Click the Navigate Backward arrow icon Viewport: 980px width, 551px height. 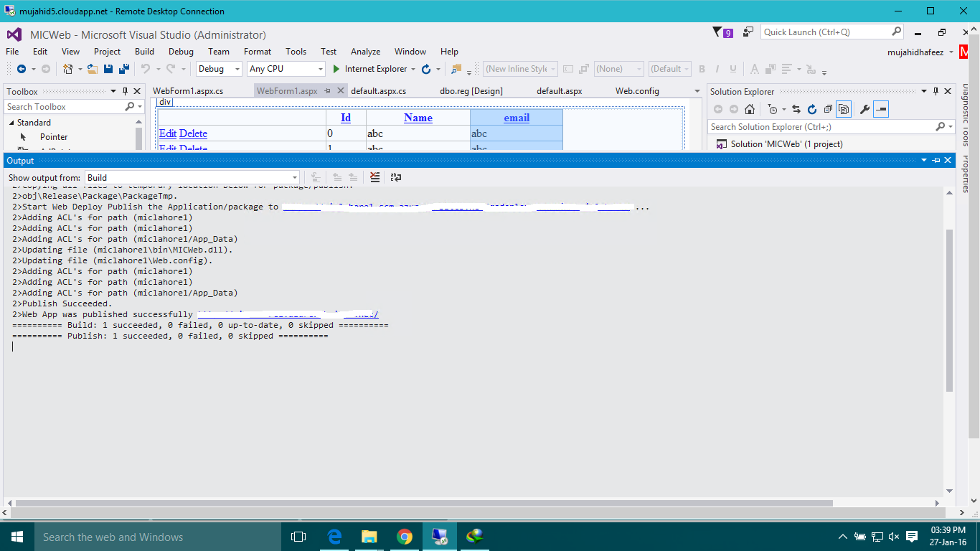[x=22, y=69]
